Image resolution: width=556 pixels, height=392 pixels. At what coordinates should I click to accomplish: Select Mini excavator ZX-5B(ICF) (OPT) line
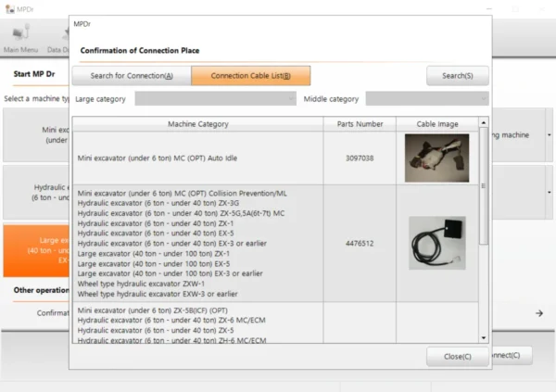click(153, 310)
